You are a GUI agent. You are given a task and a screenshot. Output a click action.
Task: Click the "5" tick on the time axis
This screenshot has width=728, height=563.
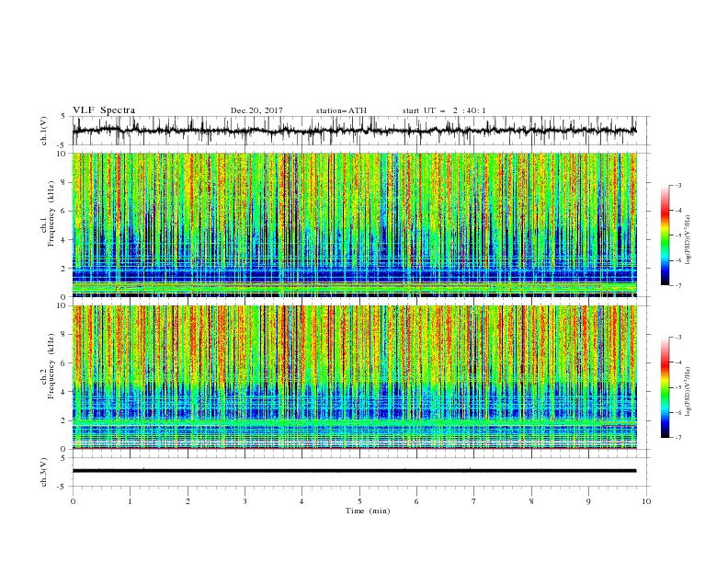(x=359, y=501)
